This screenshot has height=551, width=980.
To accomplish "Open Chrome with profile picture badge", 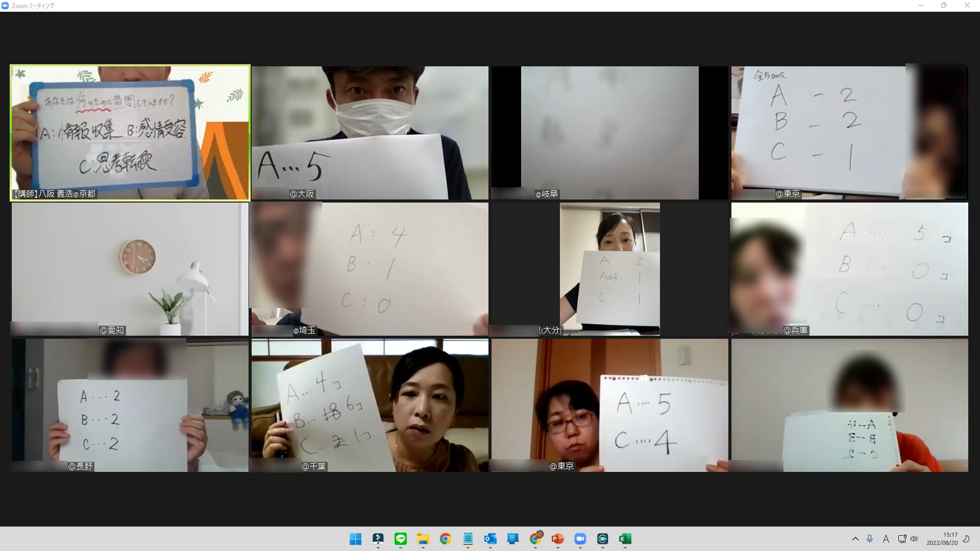I will (x=535, y=539).
